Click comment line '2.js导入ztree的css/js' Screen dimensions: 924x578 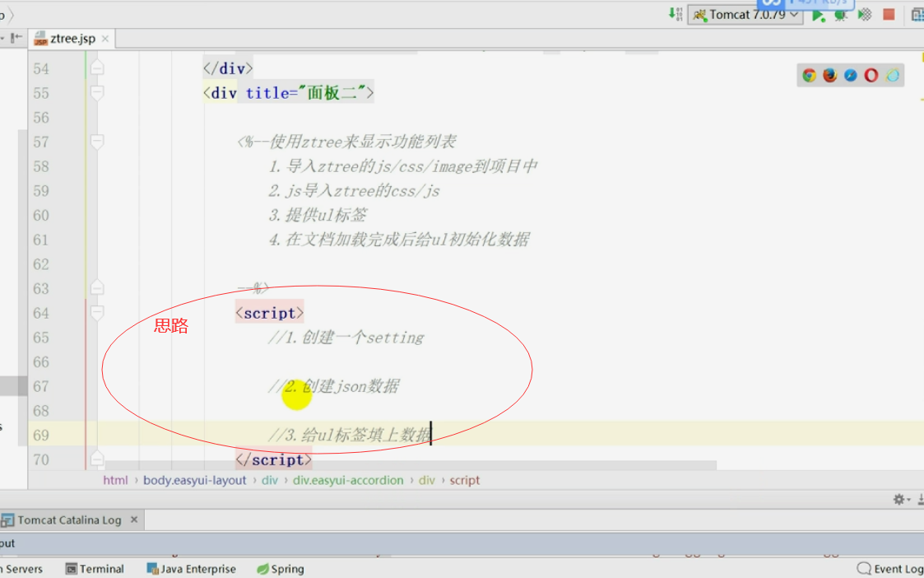click(354, 190)
